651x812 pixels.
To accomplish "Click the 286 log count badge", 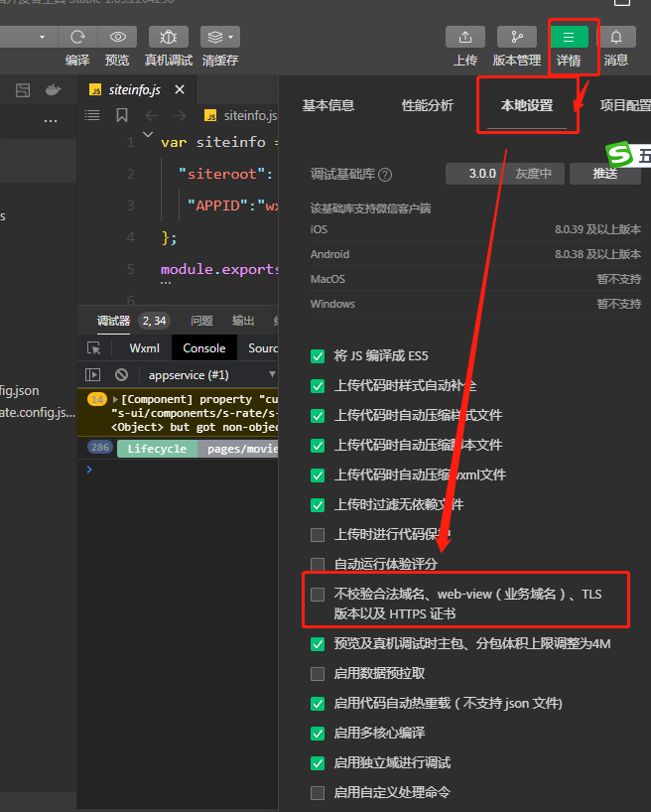I will 100,447.
